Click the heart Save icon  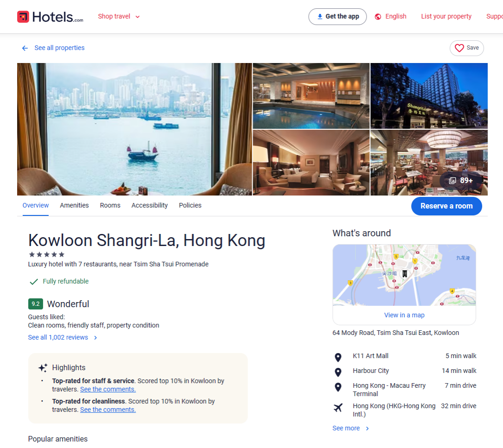pyautogui.click(x=459, y=48)
